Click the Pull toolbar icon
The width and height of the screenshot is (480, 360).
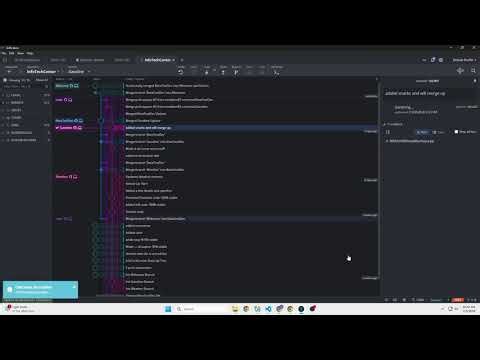206,72
